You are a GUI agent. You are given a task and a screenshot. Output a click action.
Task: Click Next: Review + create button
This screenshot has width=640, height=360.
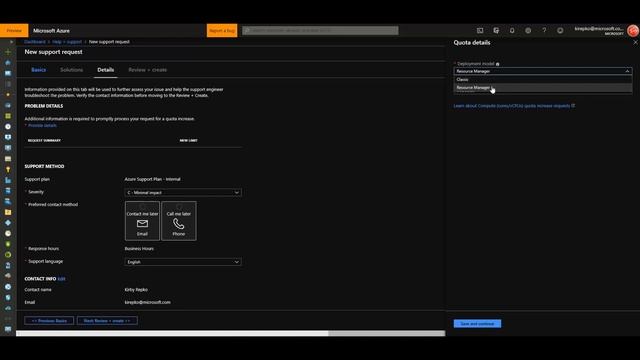[x=107, y=321]
